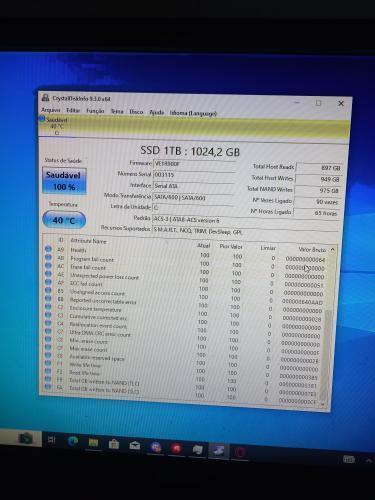Open the Ajuda menu
The width and height of the screenshot is (375, 500).
[x=156, y=112]
